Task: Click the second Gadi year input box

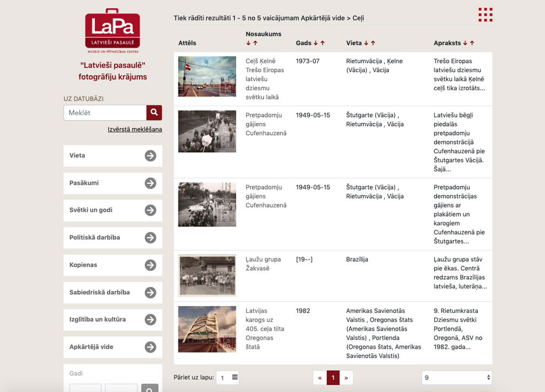Action: pyautogui.click(x=121, y=388)
